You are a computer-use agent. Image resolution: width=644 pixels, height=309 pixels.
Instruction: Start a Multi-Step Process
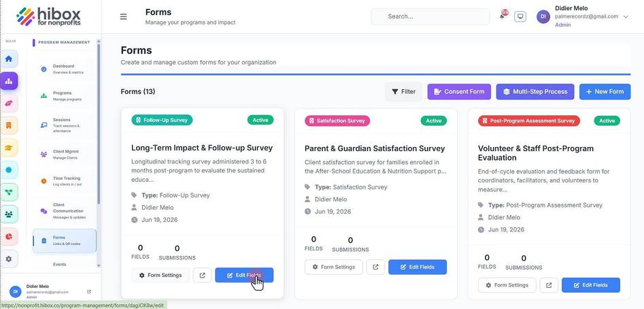[535, 92]
